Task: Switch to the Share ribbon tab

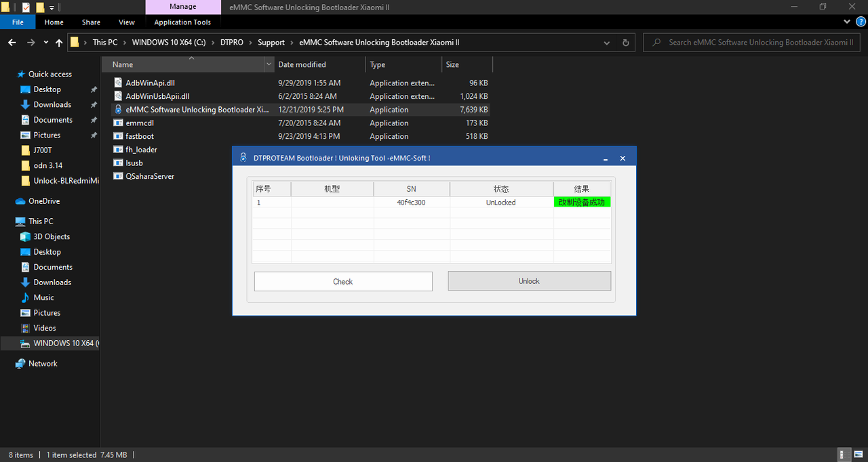Action: pos(91,22)
